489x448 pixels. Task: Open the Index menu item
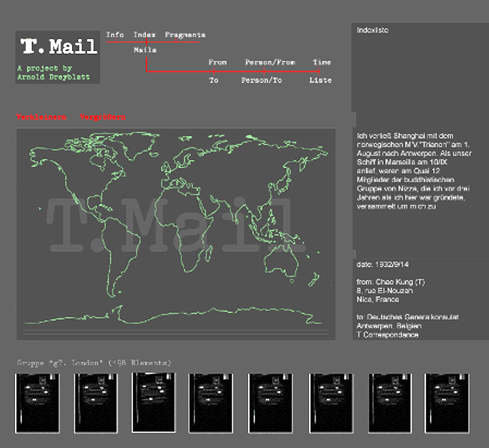[144, 35]
